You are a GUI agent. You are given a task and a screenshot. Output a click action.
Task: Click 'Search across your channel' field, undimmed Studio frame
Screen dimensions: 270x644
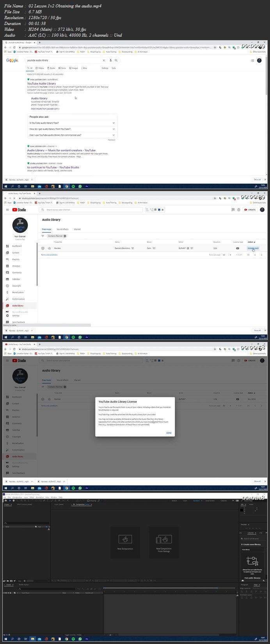click(x=91, y=210)
